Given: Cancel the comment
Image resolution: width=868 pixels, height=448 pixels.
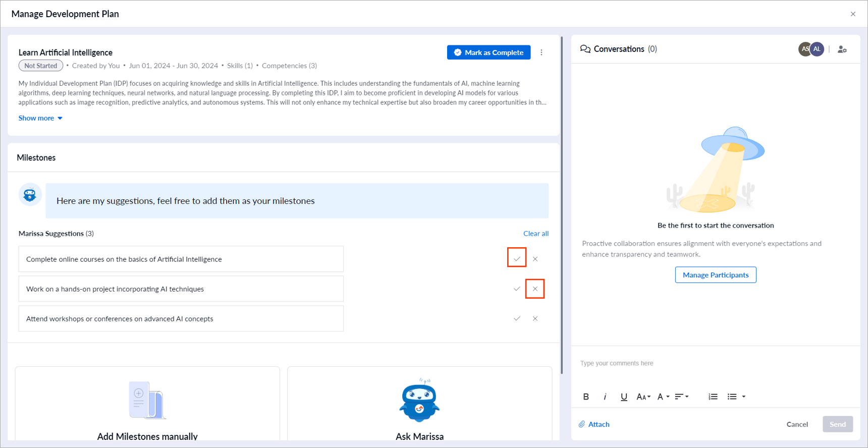Looking at the screenshot, I should 797,424.
